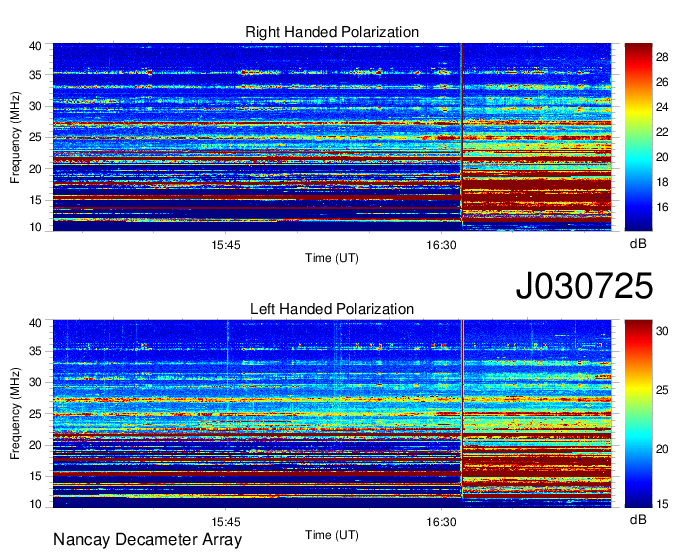Click the Nancay Decameter Array caption
The image size is (680, 552).
click(x=147, y=540)
